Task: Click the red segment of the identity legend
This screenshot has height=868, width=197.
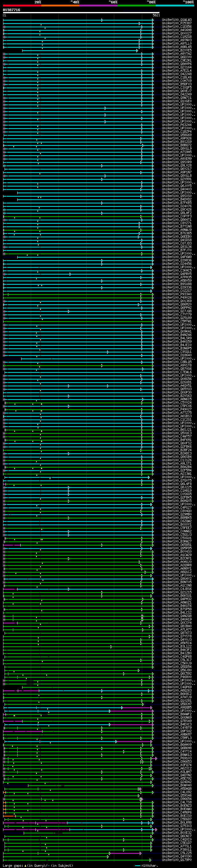Action: click(22, 6)
